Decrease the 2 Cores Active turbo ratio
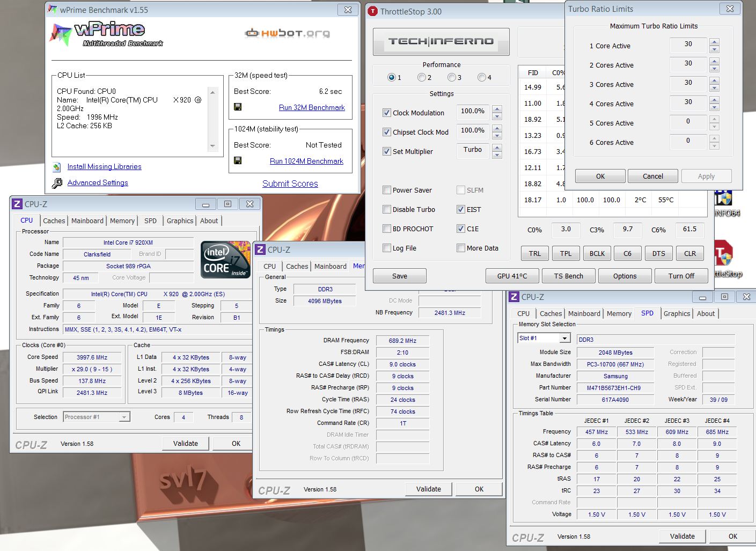Viewport: 756px width, 551px height. (x=714, y=68)
